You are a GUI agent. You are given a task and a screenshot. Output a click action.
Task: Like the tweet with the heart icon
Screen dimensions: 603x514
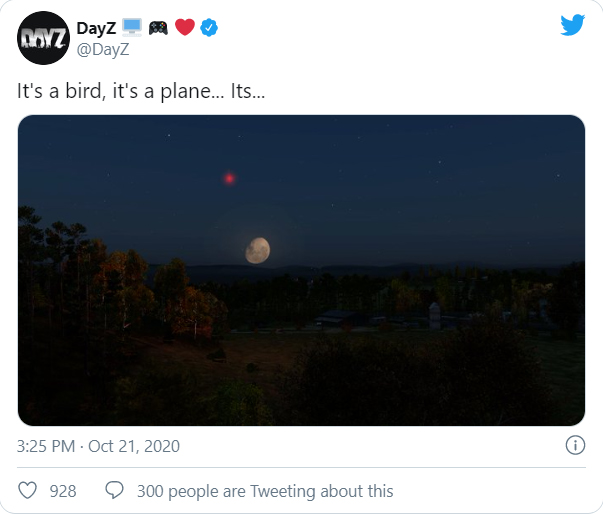tap(28, 491)
